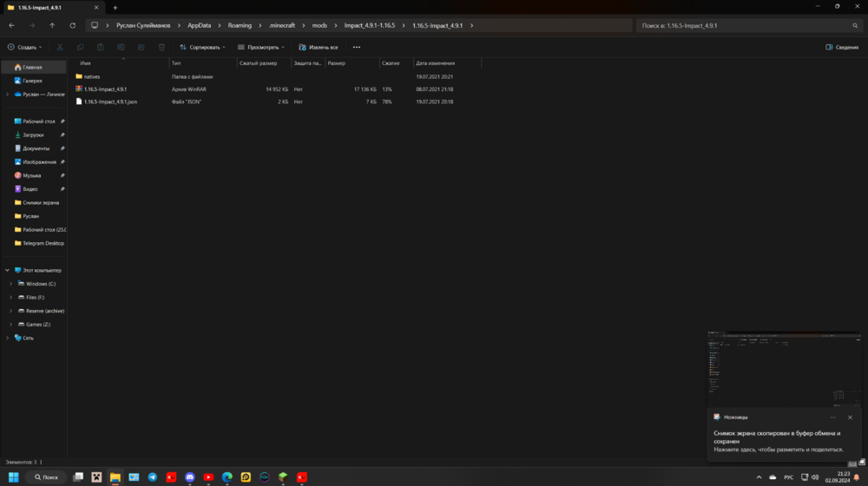Open the Сортировать dropdown

[202, 47]
